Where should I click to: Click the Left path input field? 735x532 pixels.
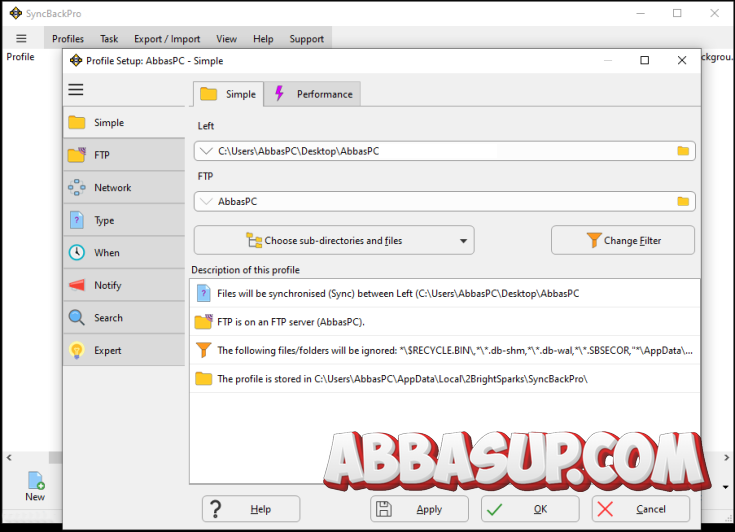(x=444, y=151)
